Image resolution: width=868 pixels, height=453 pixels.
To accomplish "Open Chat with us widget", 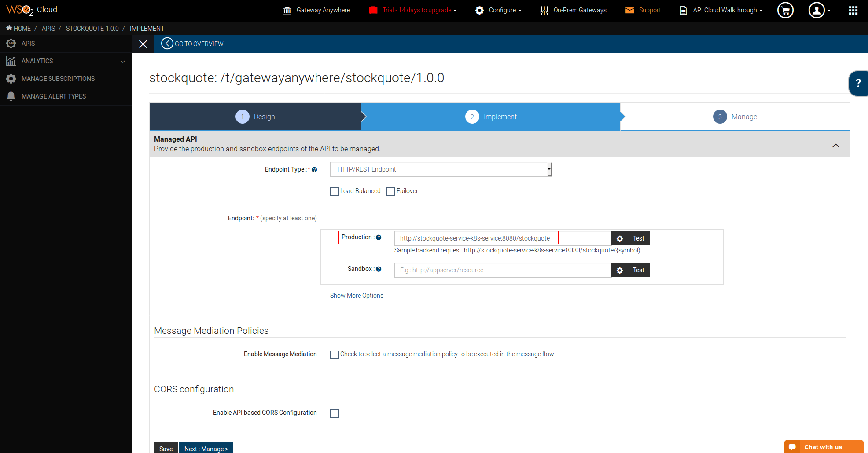I will 824,447.
